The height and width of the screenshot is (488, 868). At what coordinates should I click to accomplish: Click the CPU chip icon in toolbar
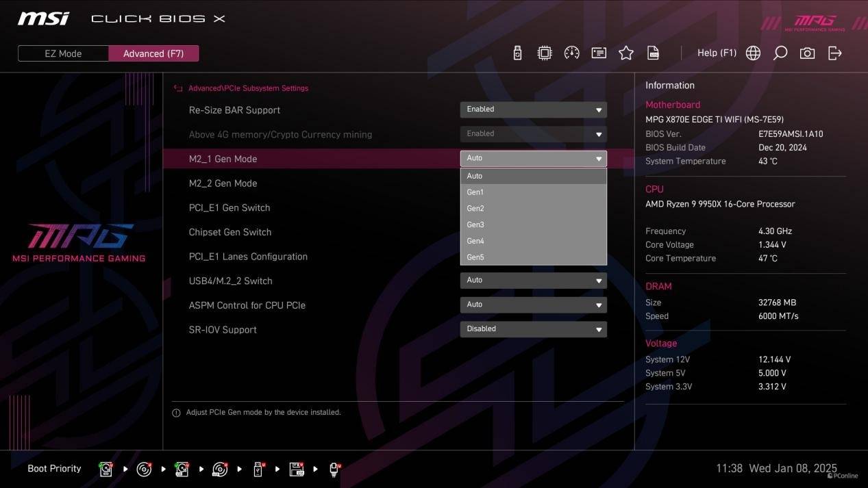[545, 53]
